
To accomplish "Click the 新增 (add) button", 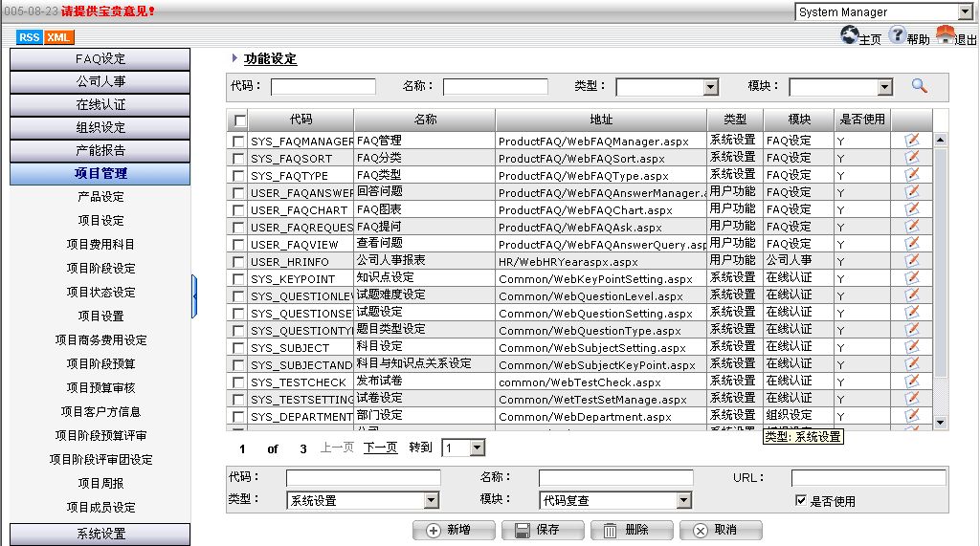I will click(x=454, y=530).
